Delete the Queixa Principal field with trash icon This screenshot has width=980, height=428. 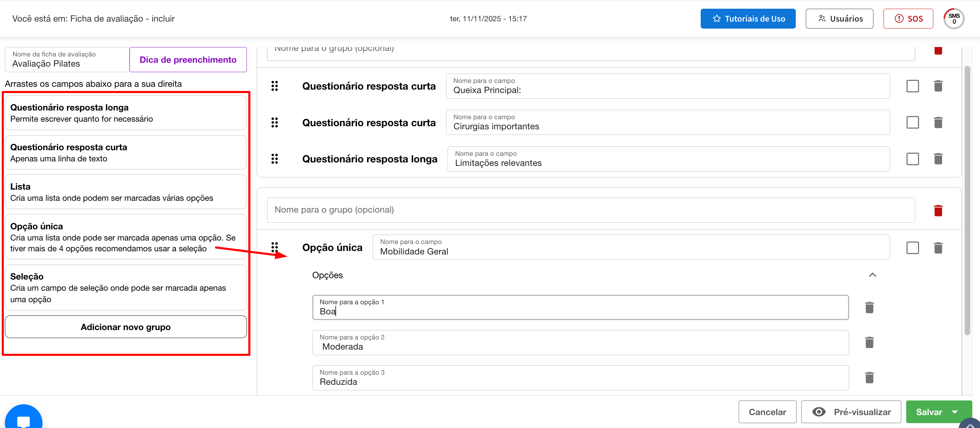(938, 86)
